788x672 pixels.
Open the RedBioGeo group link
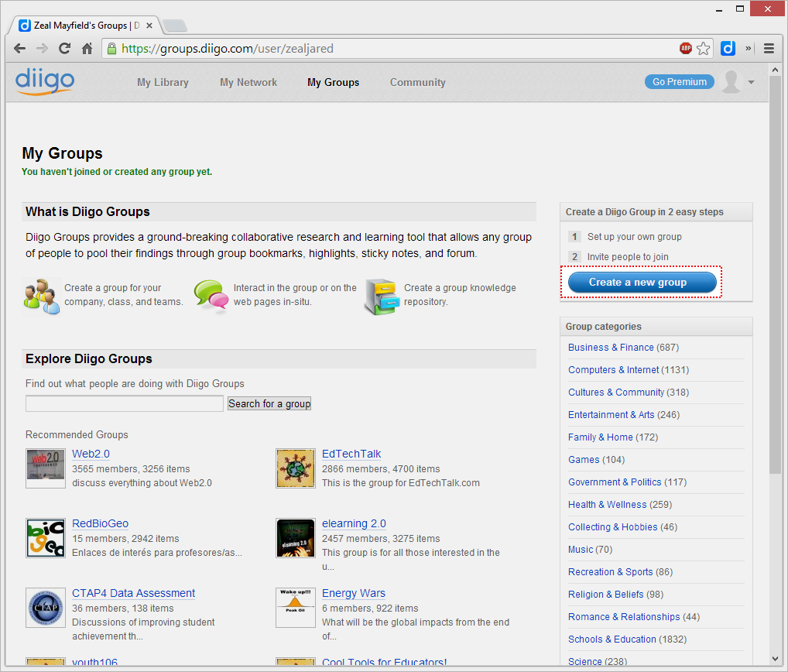point(100,523)
